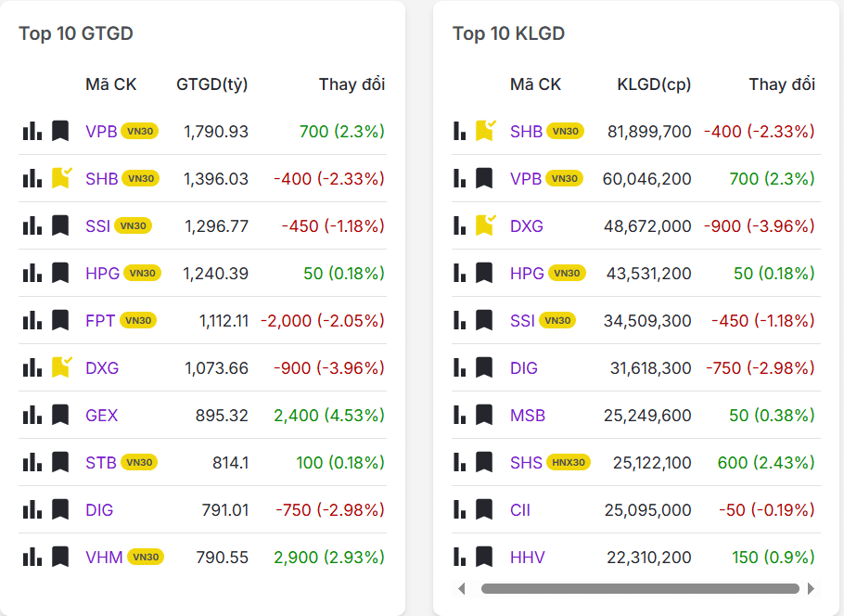Remove SHB bookmark in GTGD list

[x=61, y=178]
